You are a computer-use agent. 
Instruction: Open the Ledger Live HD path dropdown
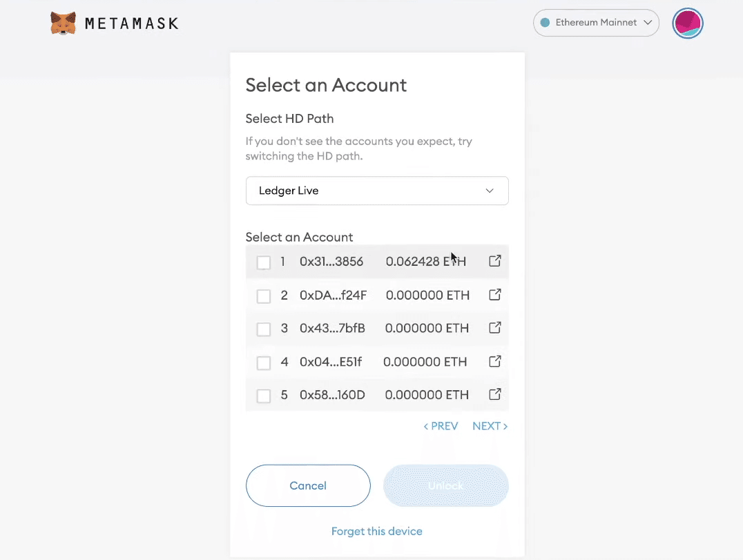coord(377,191)
